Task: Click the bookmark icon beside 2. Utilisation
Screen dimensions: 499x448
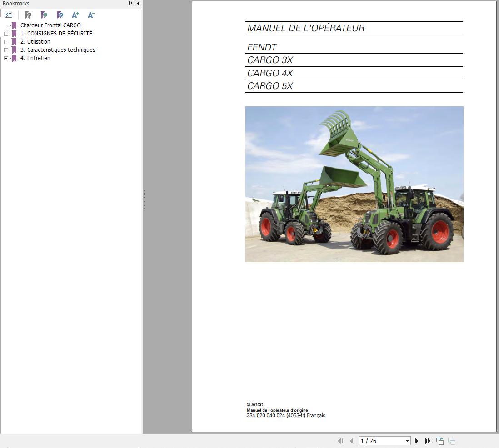Action: coord(14,42)
